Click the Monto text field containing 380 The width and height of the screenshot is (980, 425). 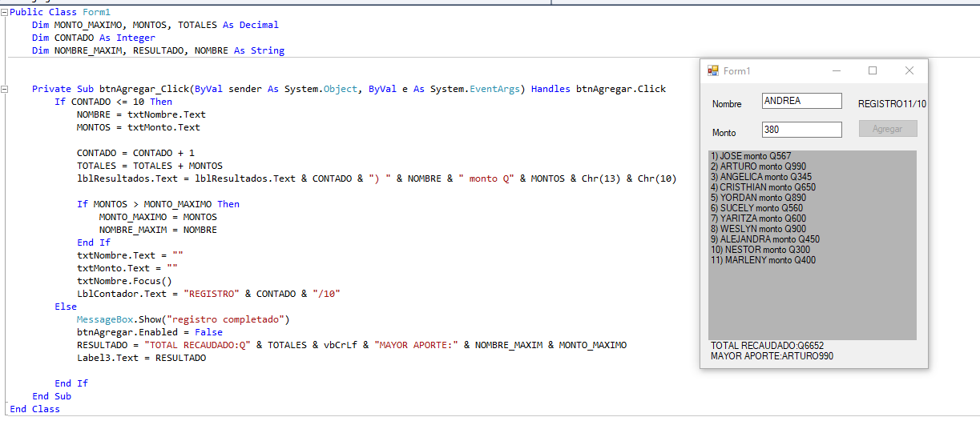(802, 130)
